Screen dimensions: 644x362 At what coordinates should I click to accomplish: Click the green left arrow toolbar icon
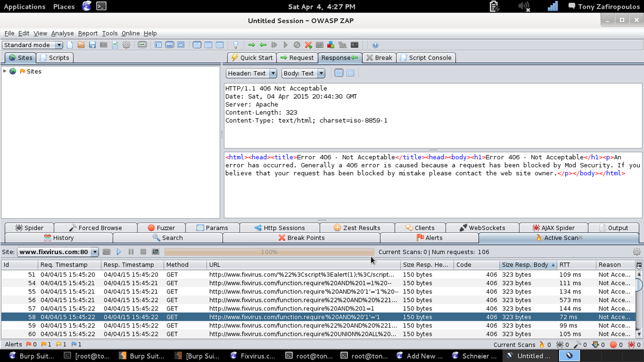[x=263, y=45]
